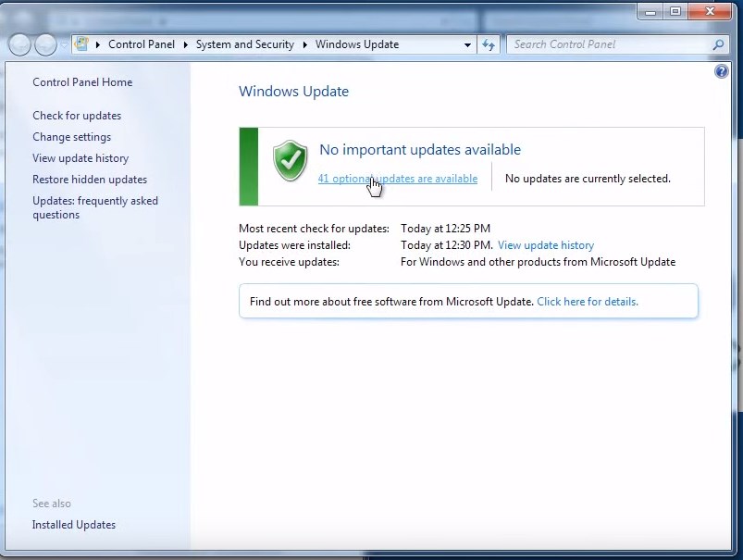
Task: Open Help via the blue question icon
Action: (x=722, y=71)
